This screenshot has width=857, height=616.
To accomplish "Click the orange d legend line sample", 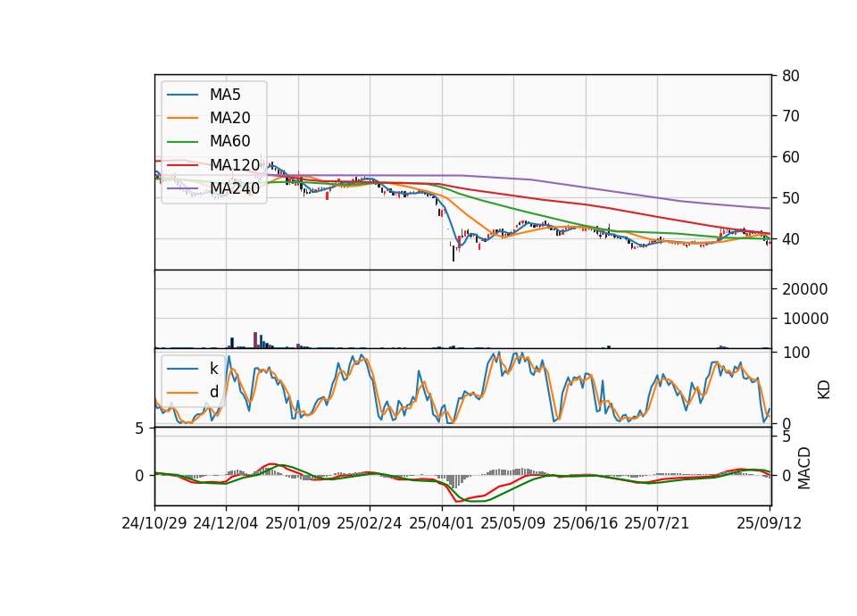I will [x=182, y=393].
